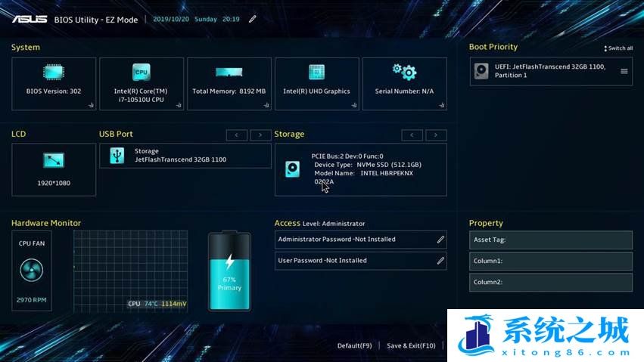Click the UHD Graphics chip icon
Viewport: 644px width, 362px height.
pyautogui.click(x=316, y=72)
